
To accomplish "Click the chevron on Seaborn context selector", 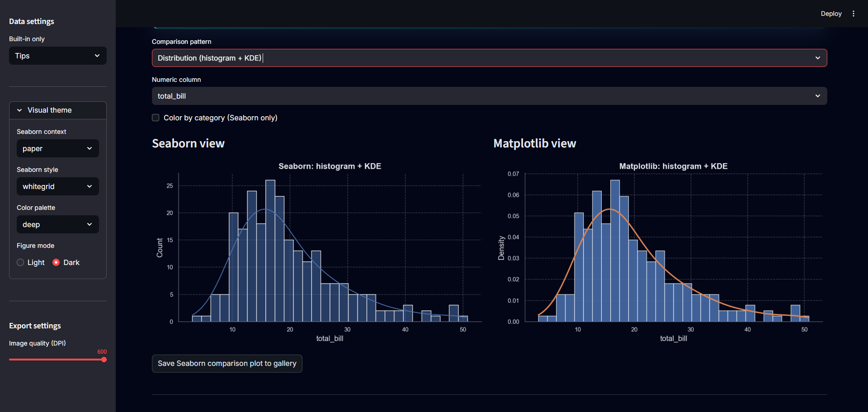I will (89, 148).
